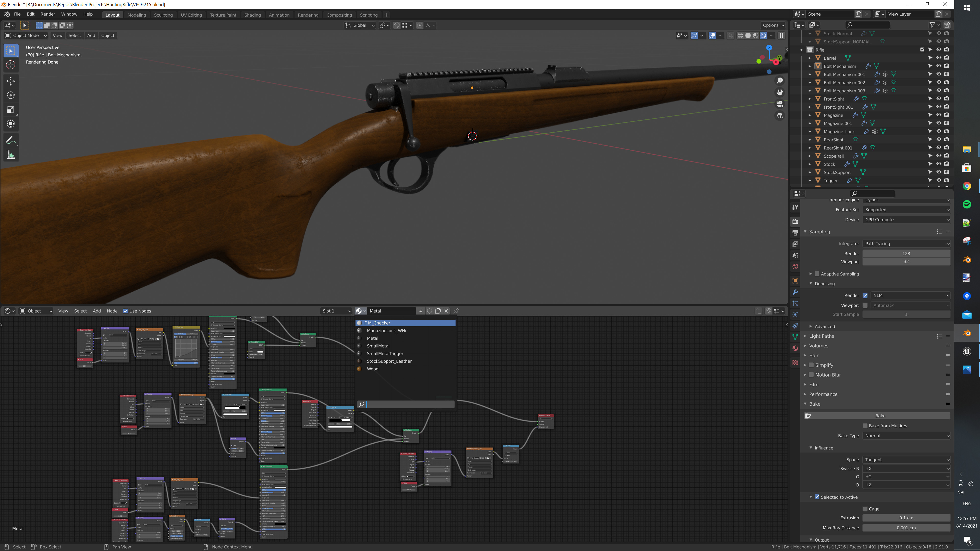Expand the Bolt Mechanism object in the outliner
Screen dimensions: 980x551
click(x=810, y=66)
